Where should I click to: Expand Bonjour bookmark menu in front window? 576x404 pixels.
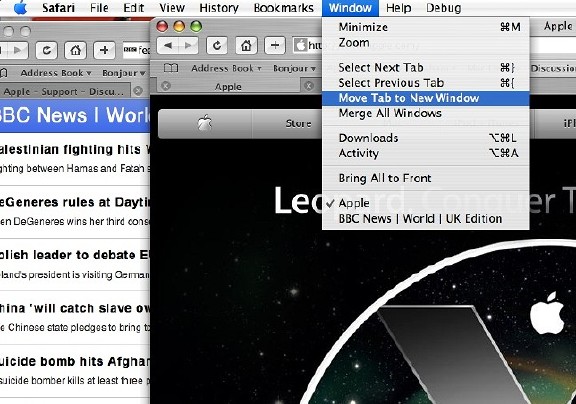coord(294,68)
